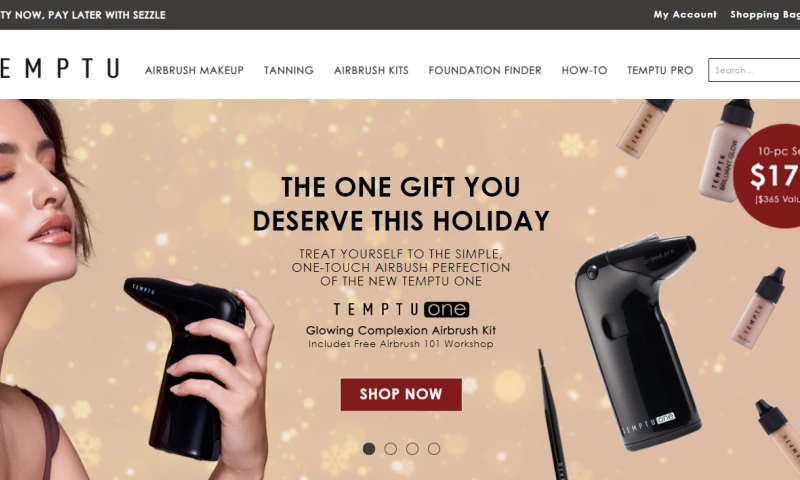Open the Shopping Bag link

pyautogui.click(x=765, y=15)
